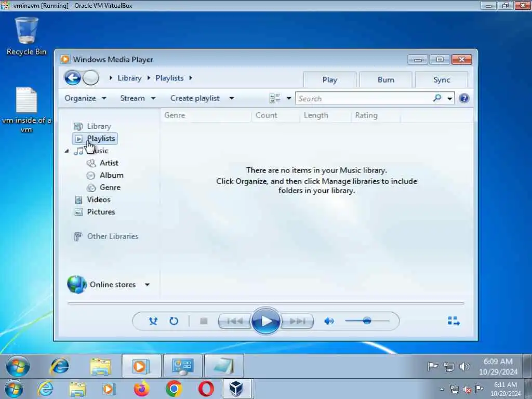The width and height of the screenshot is (532, 399).
Task: Click VirtualBox in the host taskbar
Action: pyautogui.click(x=236, y=389)
